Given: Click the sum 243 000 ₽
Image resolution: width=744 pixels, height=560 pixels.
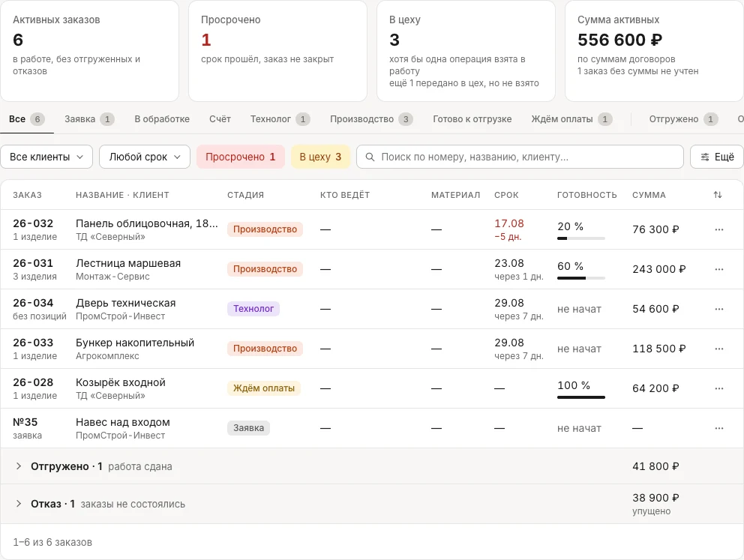Looking at the screenshot, I should point(659,269).
